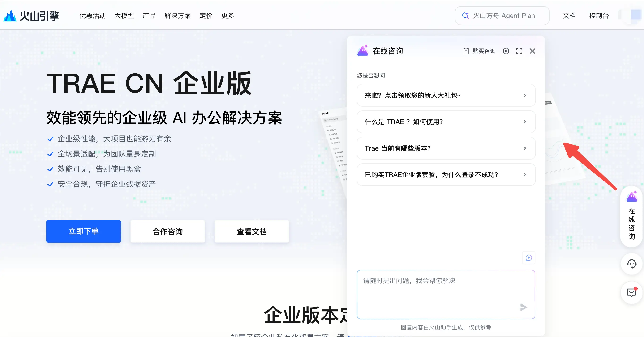Open the message inbox icon with red dot
Viewport: 644px width, 337px height.
631,293
